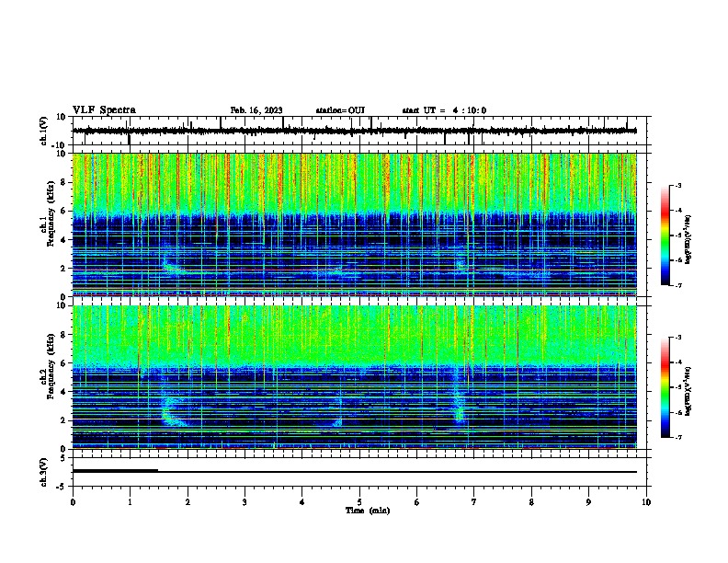Click the ch.1 spectrogram color scale bar
The width and height of the screenshot is (728, 563).
click(665, 236)
